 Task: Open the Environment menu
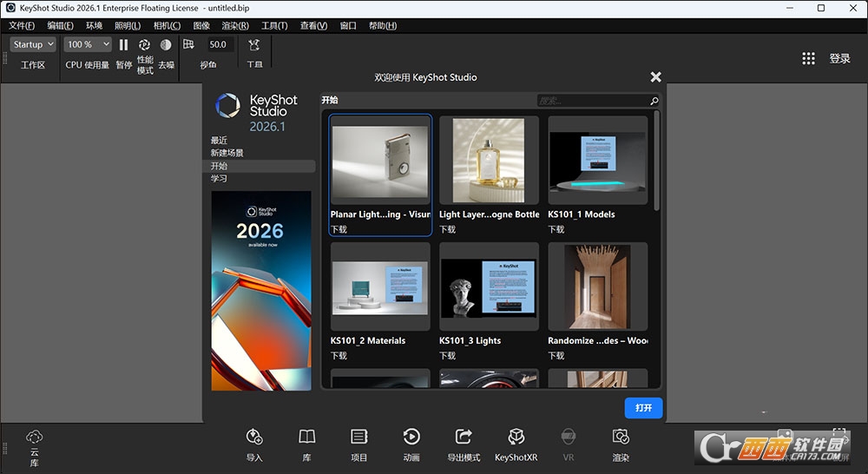click(94, 25)
